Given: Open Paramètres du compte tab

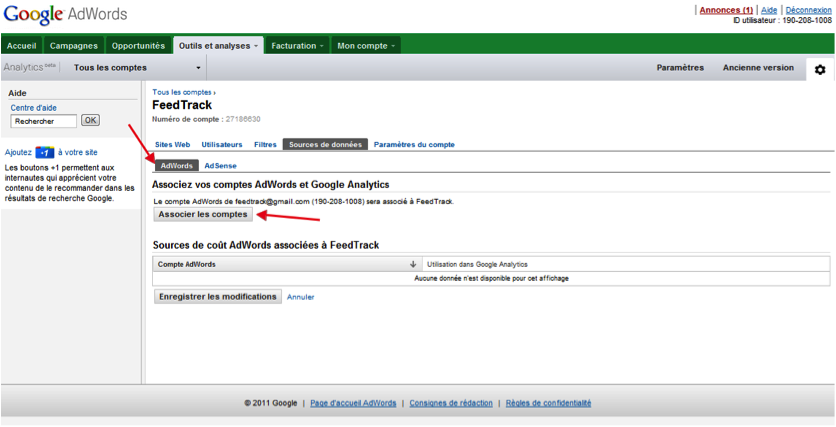Looking at the screenshot, I should [x=414, y=144].
